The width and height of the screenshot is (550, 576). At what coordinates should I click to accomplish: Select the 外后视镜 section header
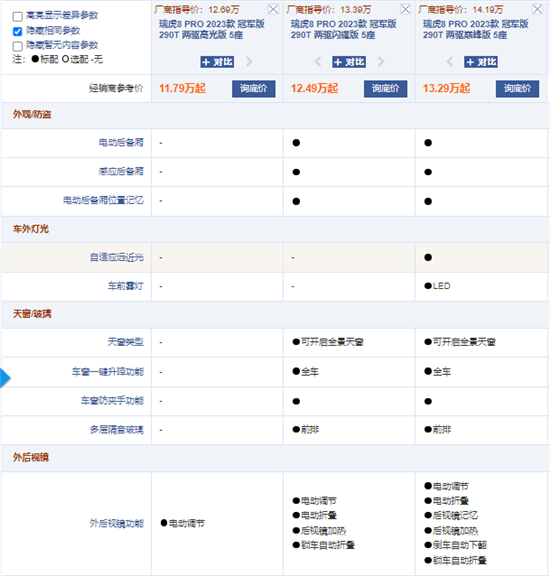coord(31,457)
